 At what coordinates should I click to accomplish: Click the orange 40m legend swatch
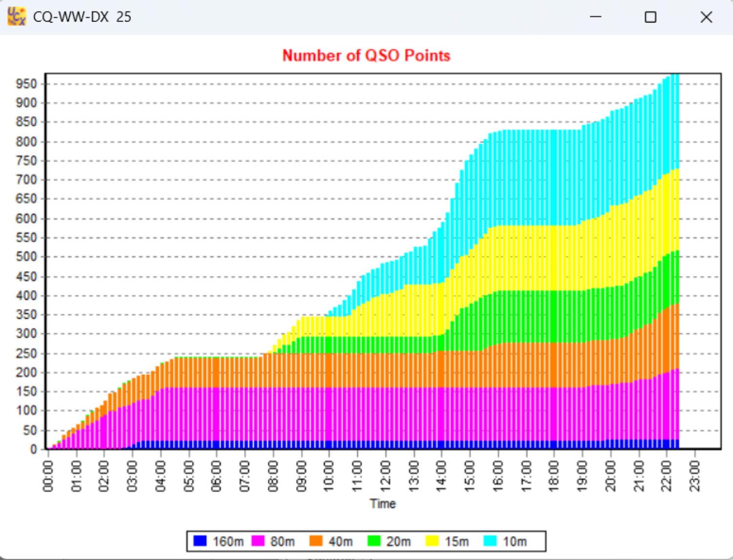316,541
